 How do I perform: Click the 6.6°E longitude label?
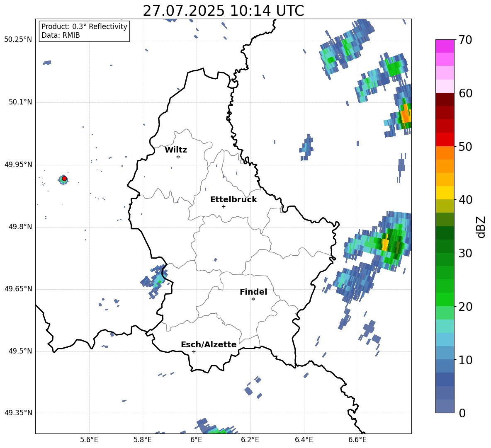tap(357, 440)
